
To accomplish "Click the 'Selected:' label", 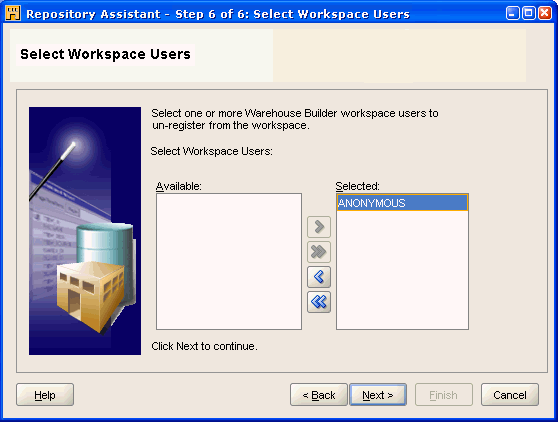I will pos(358,186).
